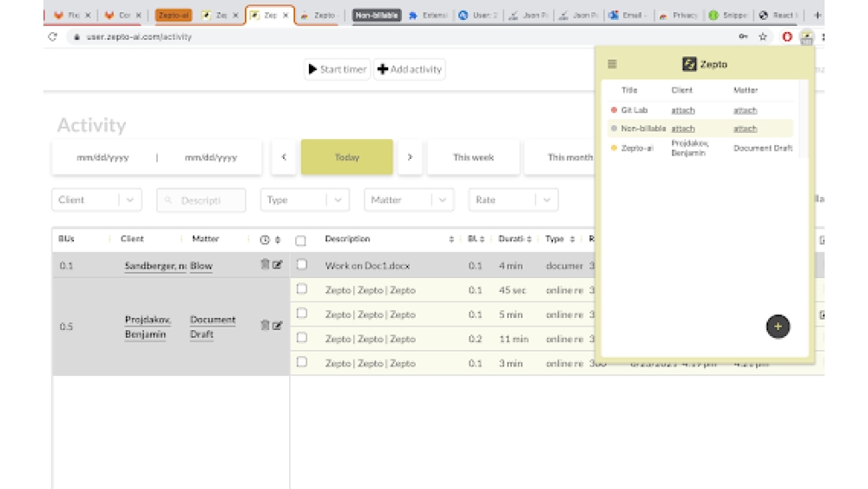Advance to next day with right arrow

point(410,157)
